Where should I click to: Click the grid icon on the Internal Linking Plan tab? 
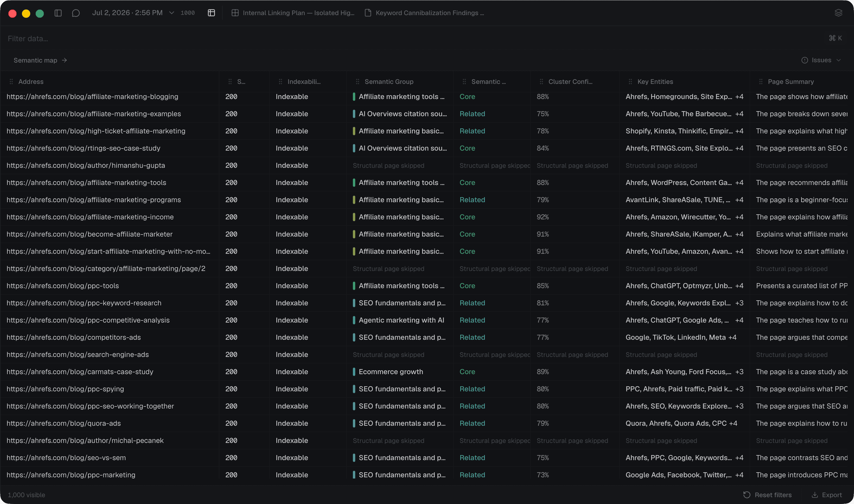click(x=235, y=13)
